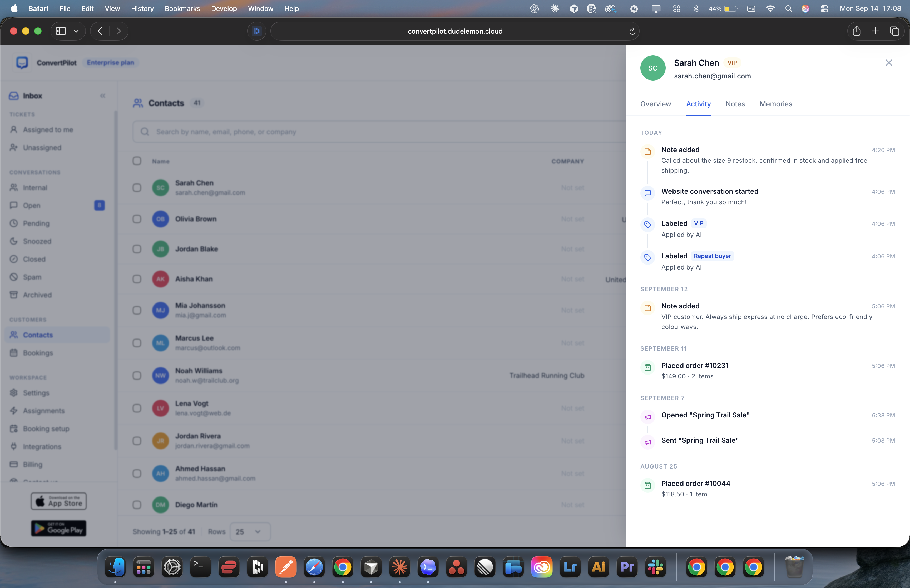This screenshot has height=588, width=910.
Task: Open Settings gear in workspace sidebar
Action: [14, 393]
